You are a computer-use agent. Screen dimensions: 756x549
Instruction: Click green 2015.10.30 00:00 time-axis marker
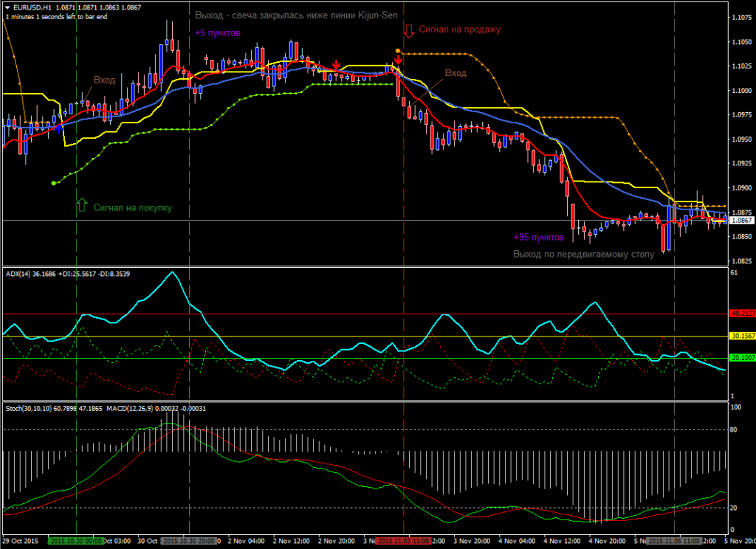click(76, 541)
